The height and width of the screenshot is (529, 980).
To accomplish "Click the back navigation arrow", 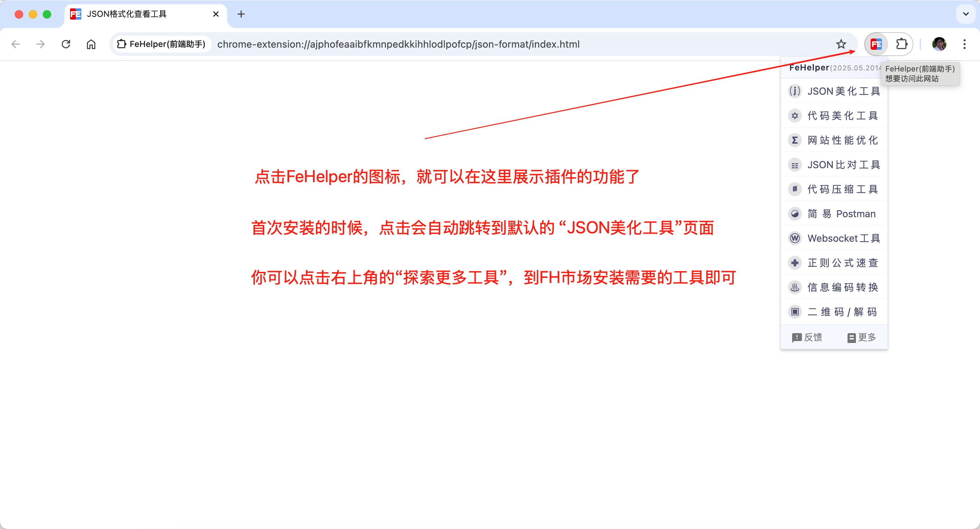I will [16, 44].
